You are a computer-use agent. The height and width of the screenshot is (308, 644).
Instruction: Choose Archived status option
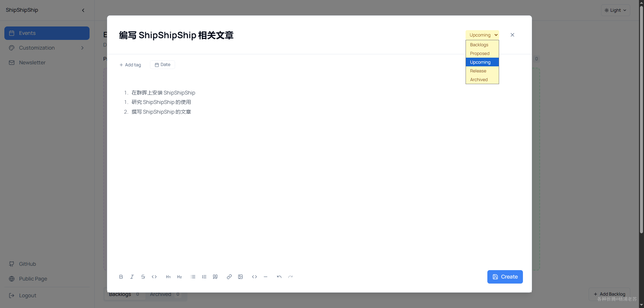click(x=482, y=79)
